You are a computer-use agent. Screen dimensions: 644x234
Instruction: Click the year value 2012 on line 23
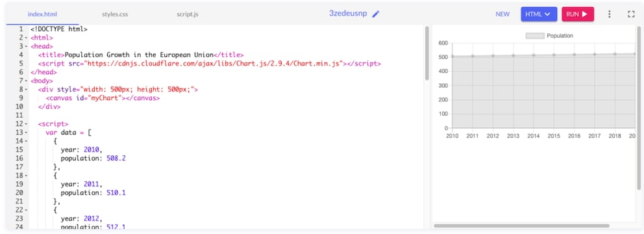click(x=91, y=219)
